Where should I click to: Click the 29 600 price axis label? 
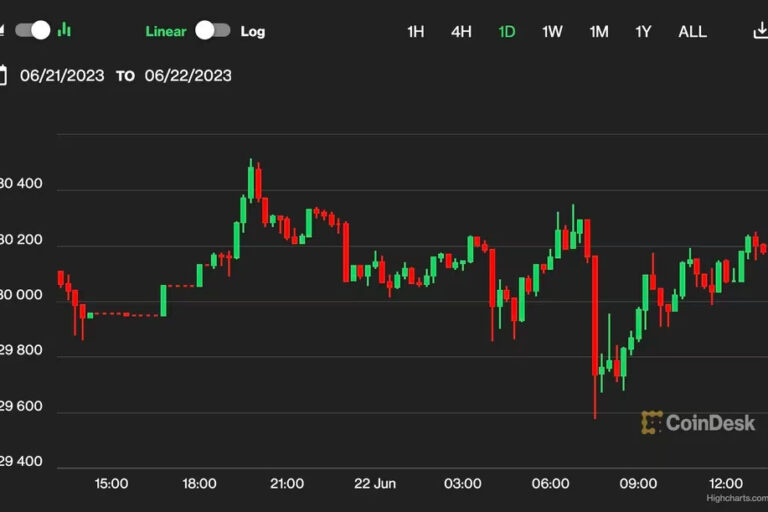[21, 406]
